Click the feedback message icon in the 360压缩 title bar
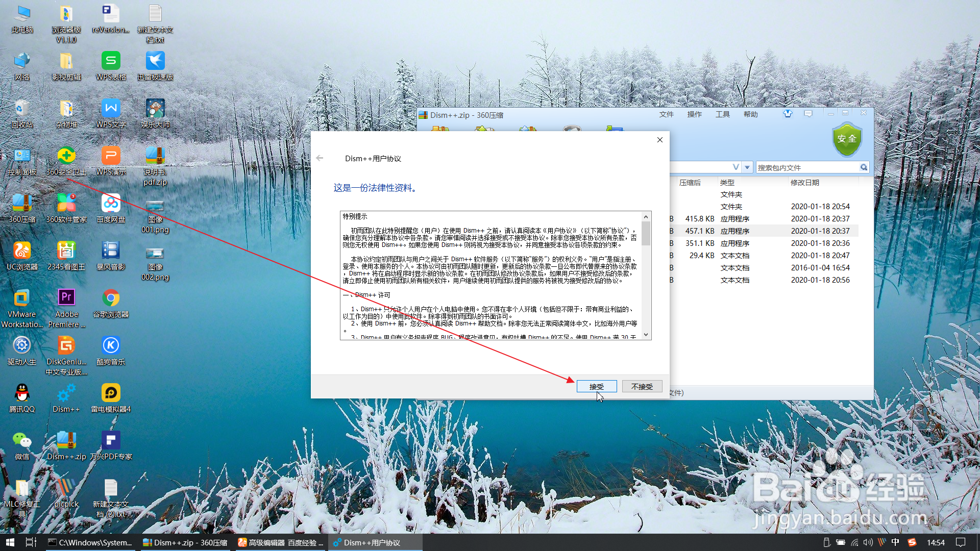 pyautogui.click(x=808, y=114)
